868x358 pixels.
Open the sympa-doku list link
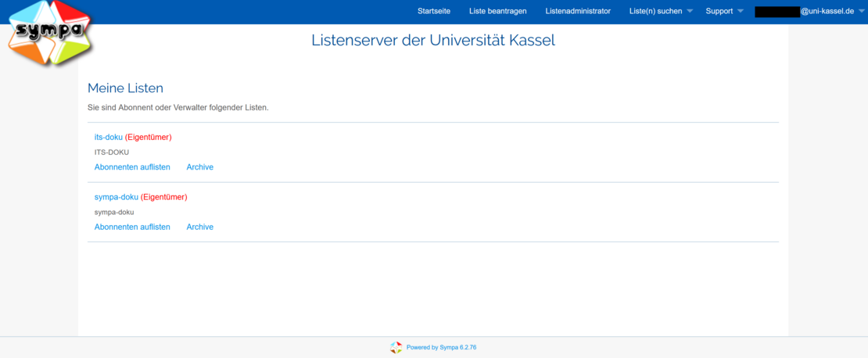(117, 197)
